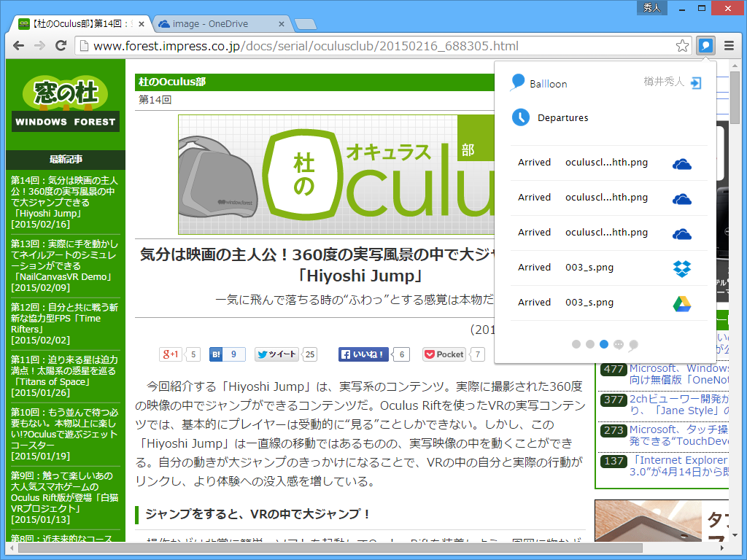Click the 003_s.png name beside Dropbox
Image resolution: width=747 pixels, height=560 pixels.
pos(589,268)
